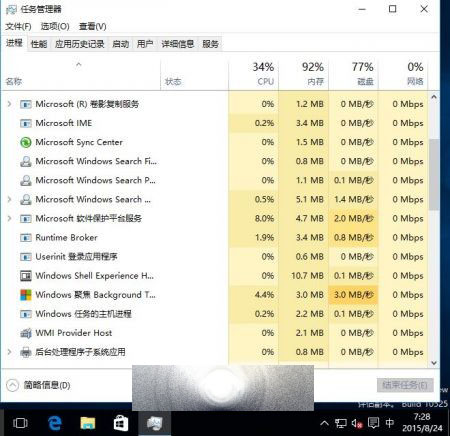Click the Windows 聚焦 Background Task colorful icon
This screenshot has width=450, height=436.
pyautogui.click(x=26, y=295)
